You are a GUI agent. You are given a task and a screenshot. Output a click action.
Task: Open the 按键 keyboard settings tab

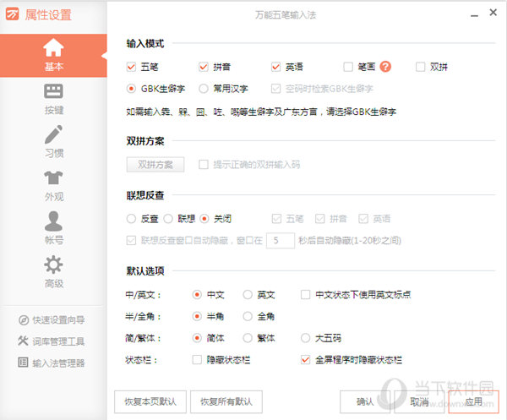tap(53, 99)
